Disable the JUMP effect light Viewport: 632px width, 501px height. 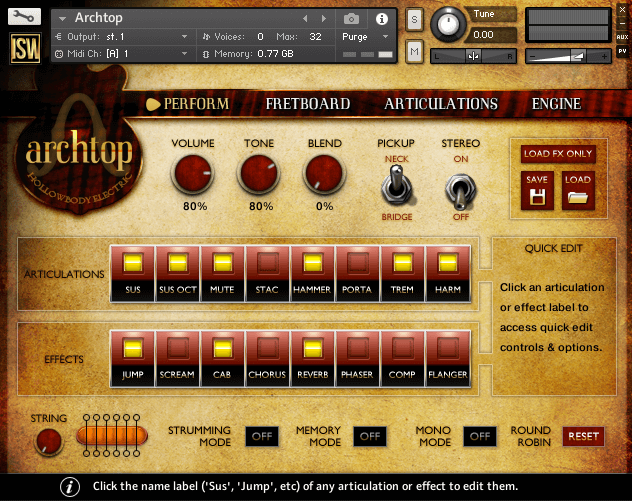[x=133, y=348]
